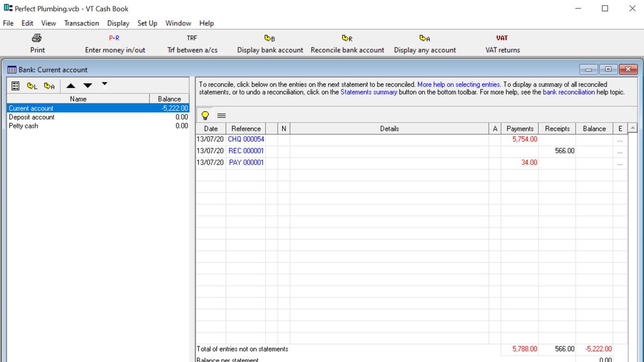Open the Set Up menu

pyautogui.click(x=147, y=23)
